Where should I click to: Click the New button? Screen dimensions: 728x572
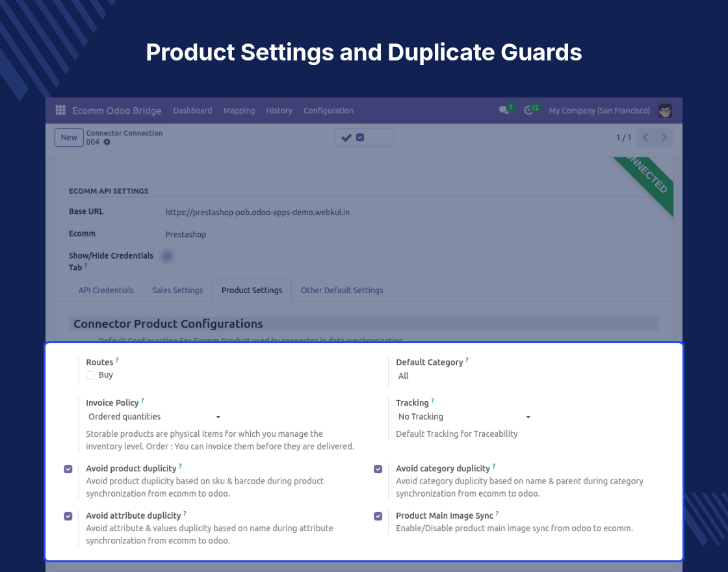[x=69, y=137]
